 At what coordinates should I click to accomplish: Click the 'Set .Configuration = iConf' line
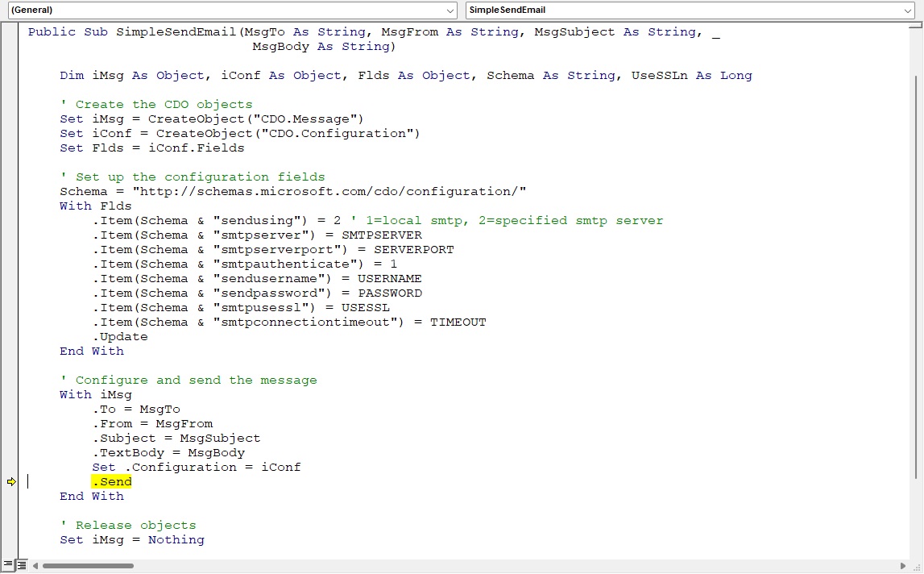tap(196, 468)
